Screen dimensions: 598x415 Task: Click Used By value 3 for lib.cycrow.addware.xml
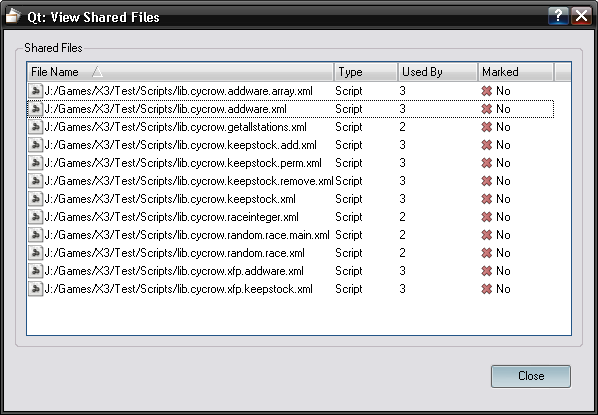click(x=402, y=109)
